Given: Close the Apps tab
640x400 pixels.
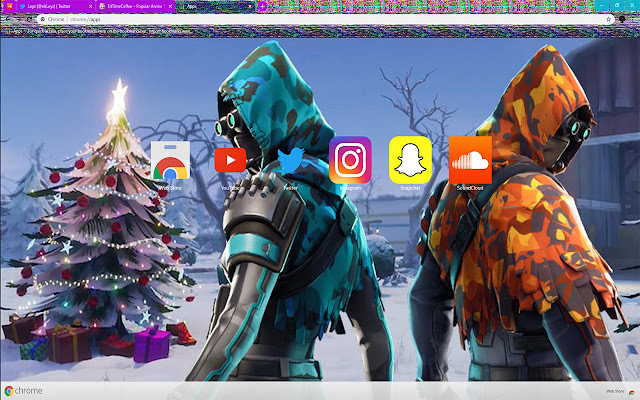Looking at the screenshot, I should 250,6.
